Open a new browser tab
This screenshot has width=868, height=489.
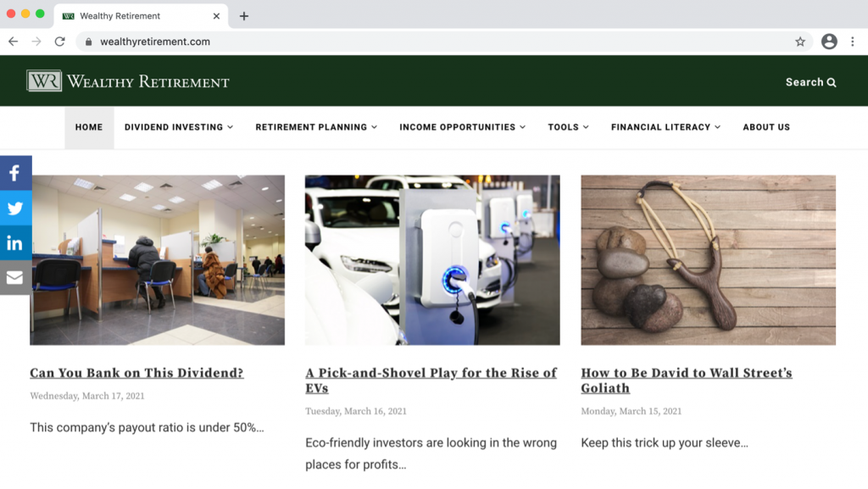pyautogui.click(x=244, y=16)
